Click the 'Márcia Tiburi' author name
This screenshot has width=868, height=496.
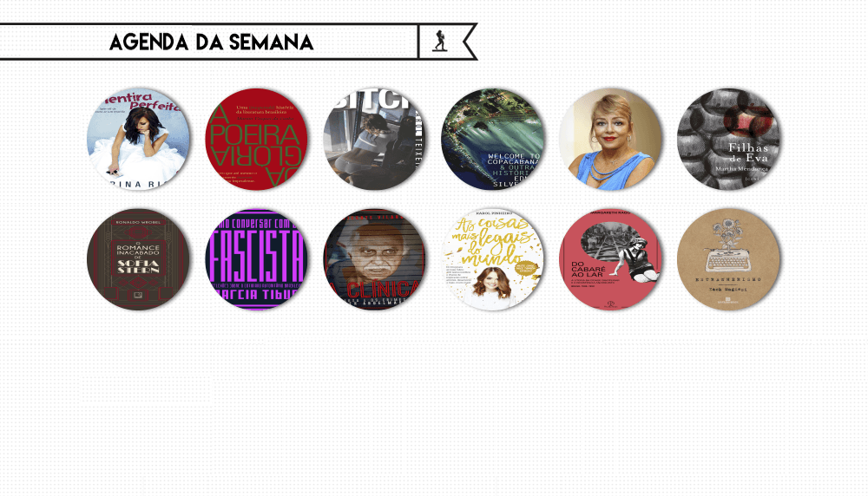[258, 294]
